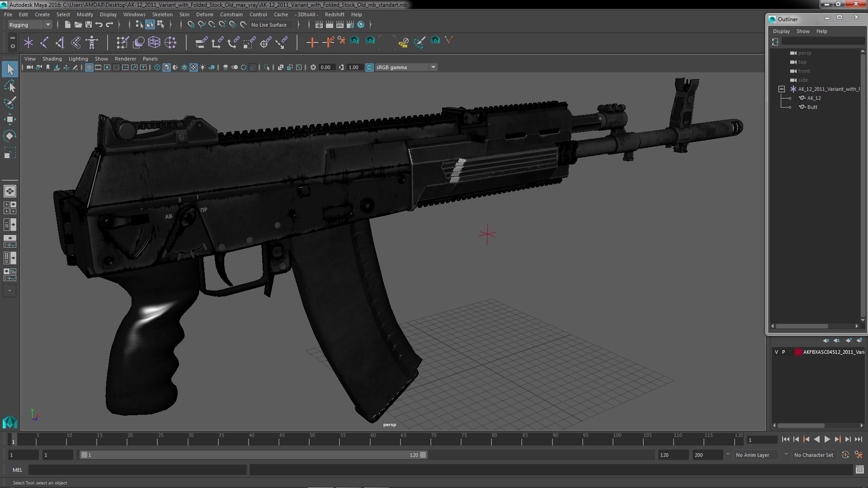868x488 pixels.
Task: Play animation backwards
Action: click(816, 439)
